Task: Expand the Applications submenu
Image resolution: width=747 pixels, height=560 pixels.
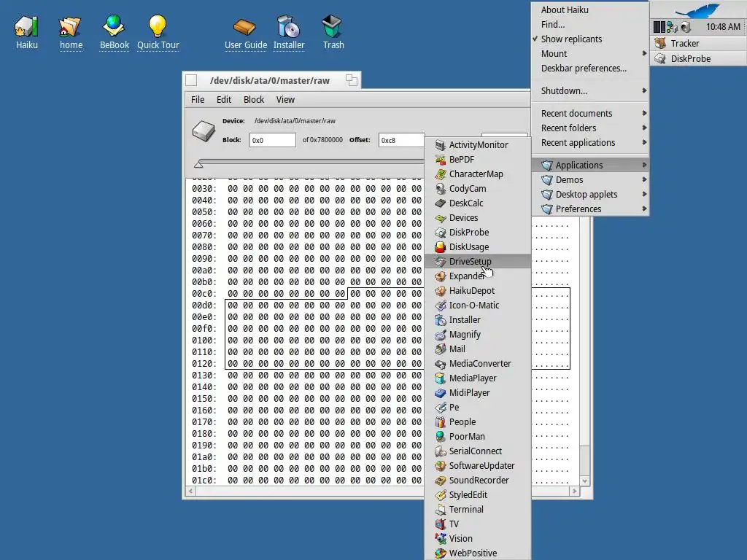Action: pos(590,166)
